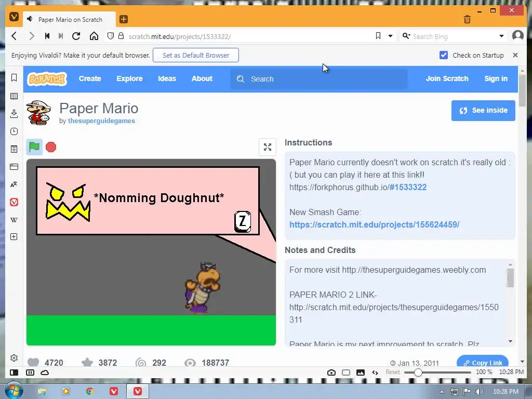Open Chrome from the taskbar
This screenshot has height=399, width=532.
pyautogui.click(x=89, y=392)
